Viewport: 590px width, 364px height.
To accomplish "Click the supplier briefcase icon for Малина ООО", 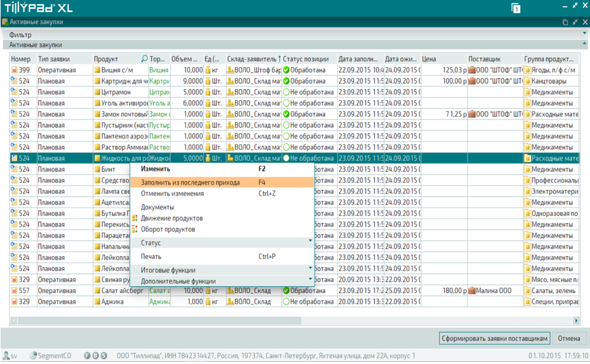I will [471, 291].
